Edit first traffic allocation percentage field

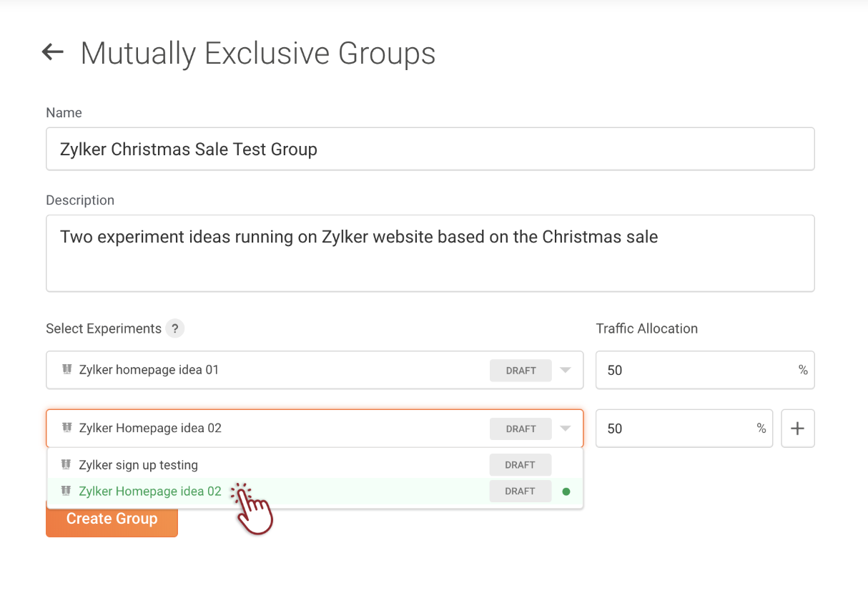click(x=697, y=370)
